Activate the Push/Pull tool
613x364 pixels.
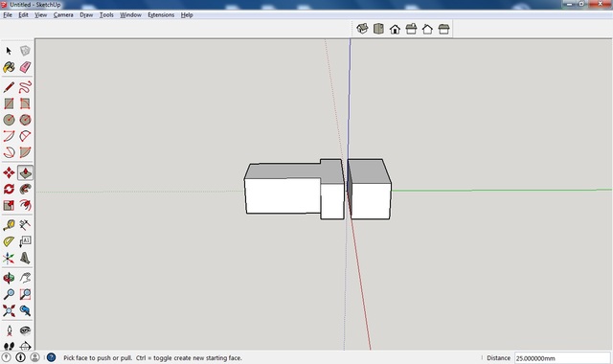[x=25, y=172]
